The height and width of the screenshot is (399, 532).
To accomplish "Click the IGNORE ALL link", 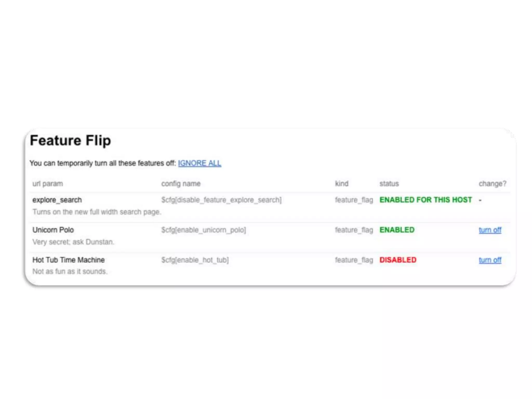I will pos(199,163).
